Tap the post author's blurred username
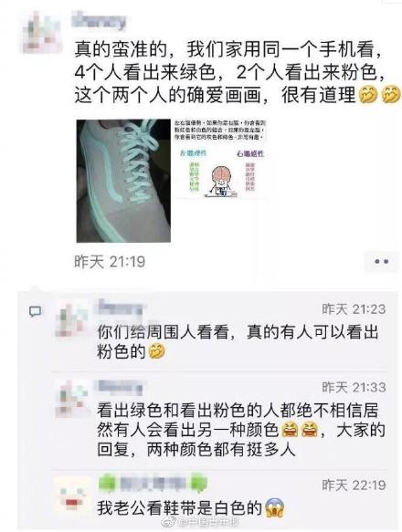 coord(99,20)
